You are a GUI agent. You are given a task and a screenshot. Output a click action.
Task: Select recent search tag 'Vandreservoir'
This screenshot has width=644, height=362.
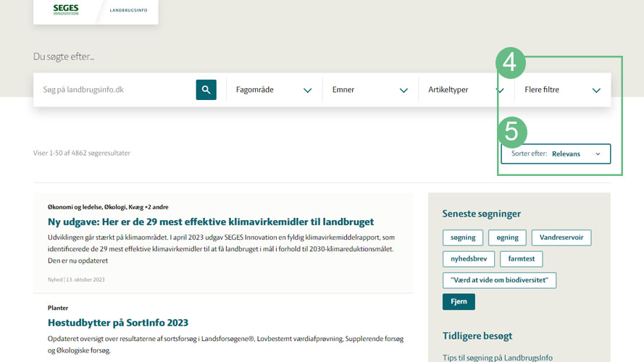(561, 237)
